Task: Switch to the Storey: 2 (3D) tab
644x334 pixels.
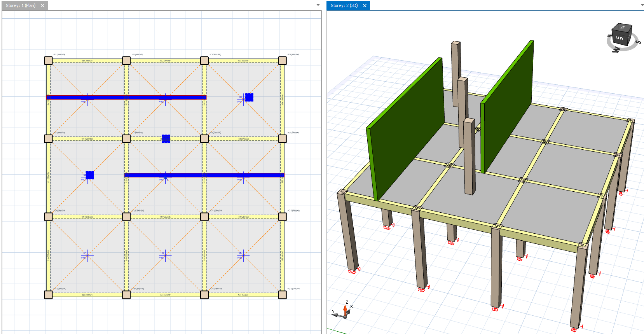Action: point(344,5)
